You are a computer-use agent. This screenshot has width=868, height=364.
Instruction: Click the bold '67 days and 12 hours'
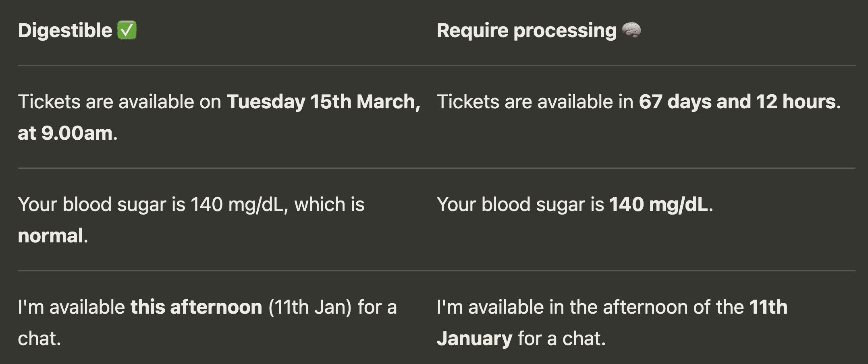[737, 102]
